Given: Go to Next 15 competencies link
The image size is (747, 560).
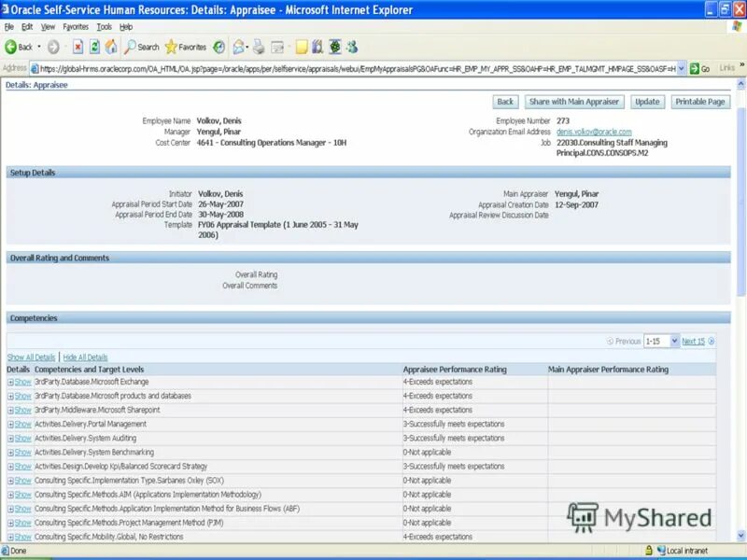Looking at the screenshot, I should coord(693,341).
